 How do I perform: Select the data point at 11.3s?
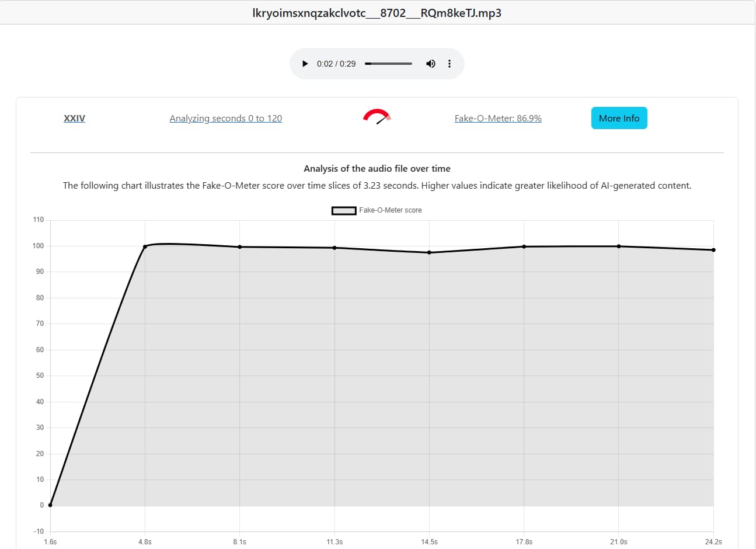335,248
